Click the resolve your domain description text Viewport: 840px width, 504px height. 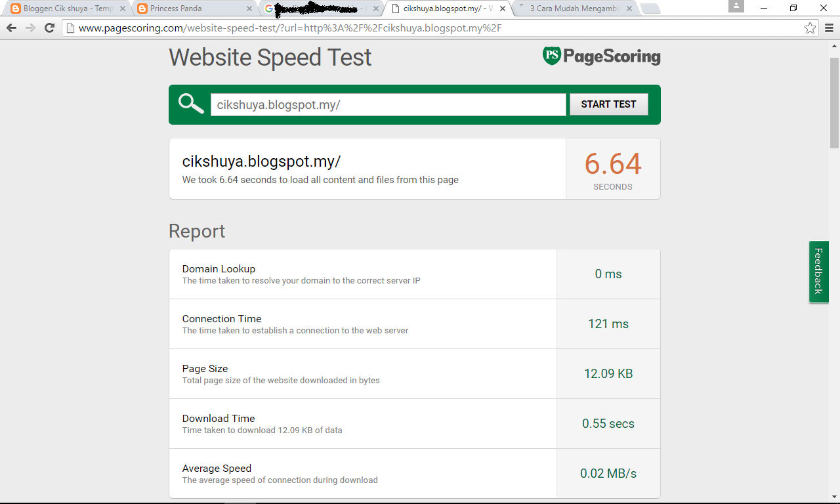[x=301, y=281]
